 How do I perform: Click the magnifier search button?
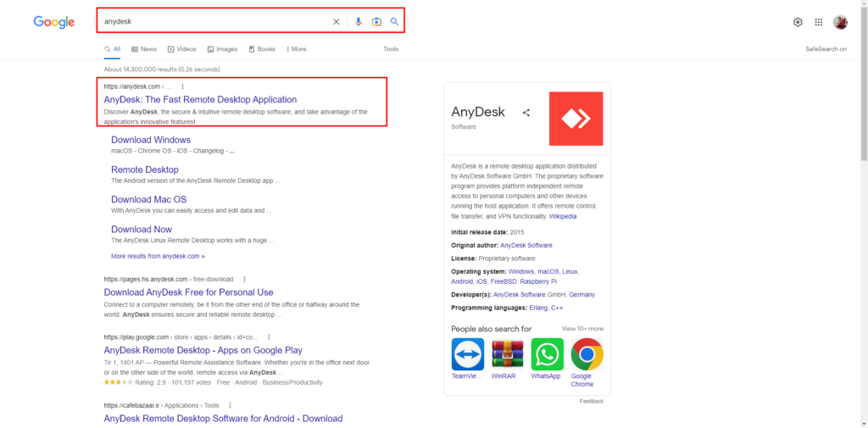click(x=394, y=21)
